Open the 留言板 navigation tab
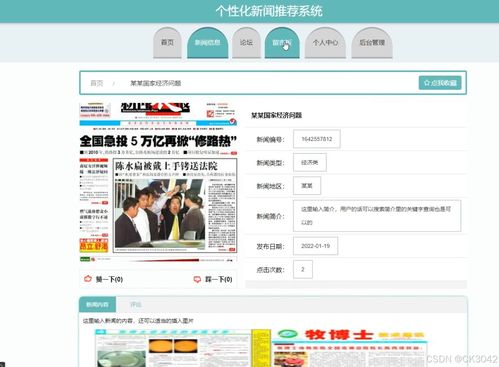The height and width of the screenshot is (367, 499). click(x=282, y=43)
